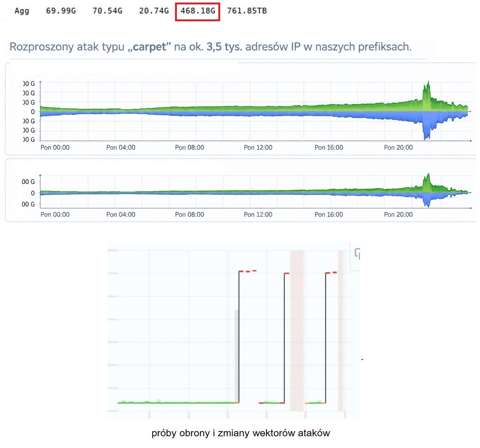
Task: Click Pon 04:00 label on lower traffic chart
Action: point(121,214)
